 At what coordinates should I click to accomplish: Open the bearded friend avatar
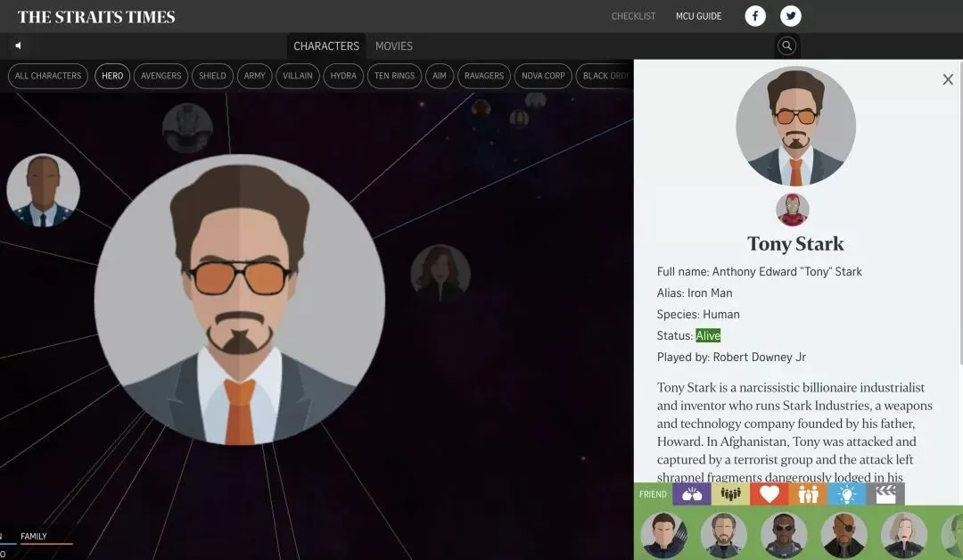tap(724, 535)
